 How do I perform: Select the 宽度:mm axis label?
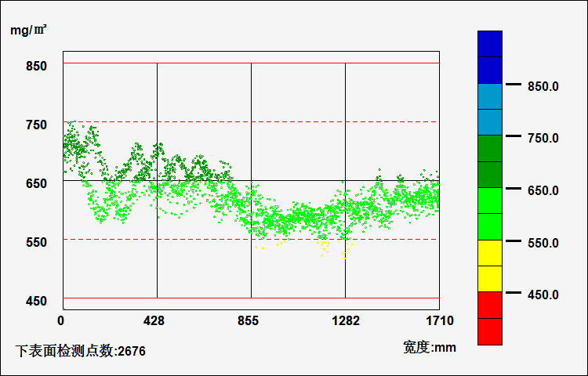click(430, 347)
